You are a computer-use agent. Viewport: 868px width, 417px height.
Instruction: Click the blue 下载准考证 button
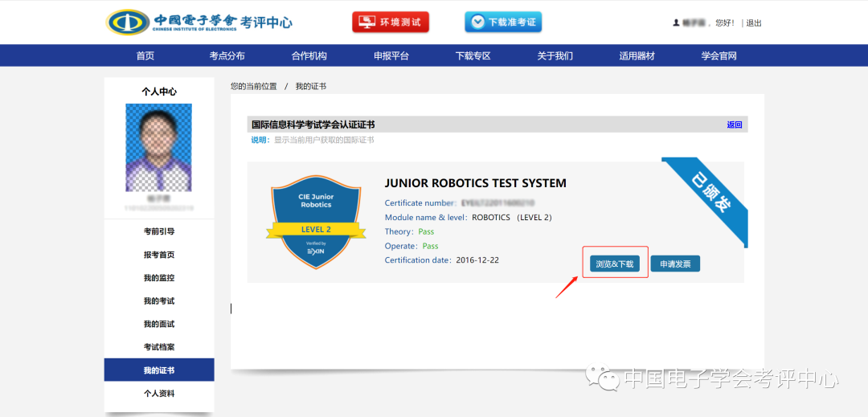(x=503, y=22)
